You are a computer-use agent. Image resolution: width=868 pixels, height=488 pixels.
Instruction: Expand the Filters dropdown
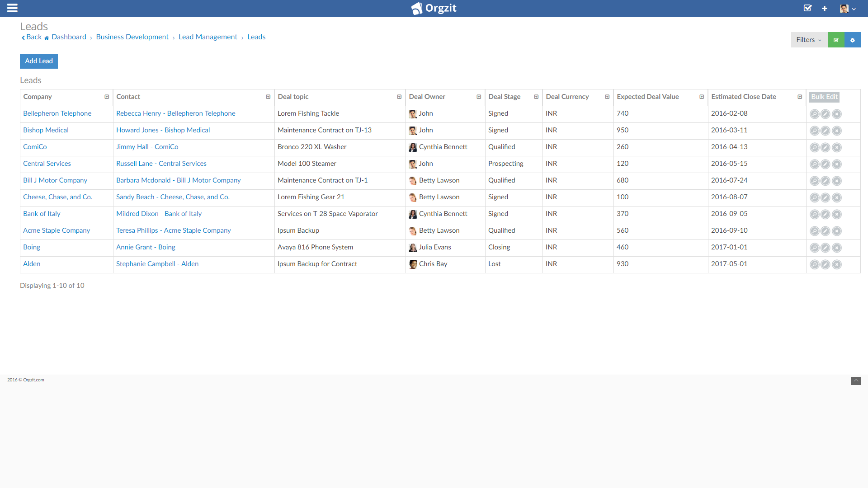(x=809, y=40)
